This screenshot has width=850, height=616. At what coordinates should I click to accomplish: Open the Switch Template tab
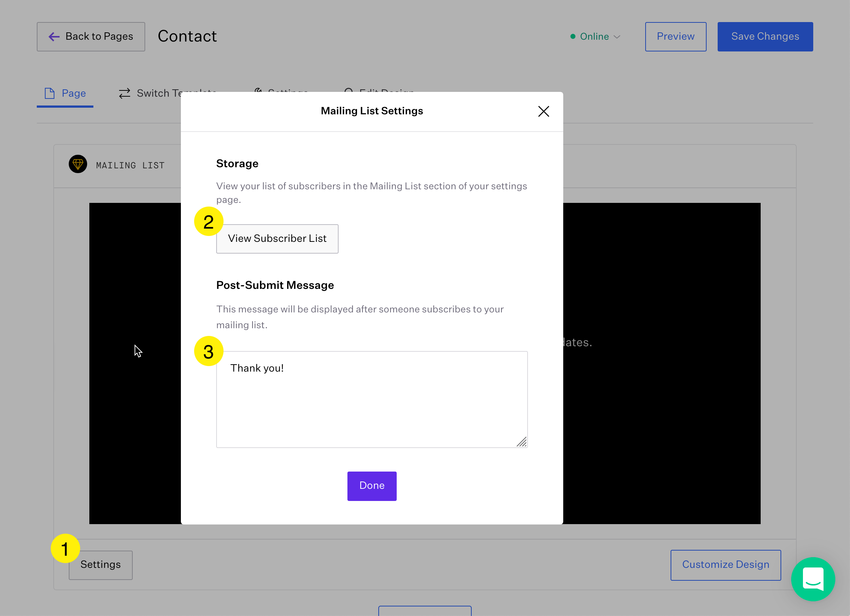pos(167,93)
